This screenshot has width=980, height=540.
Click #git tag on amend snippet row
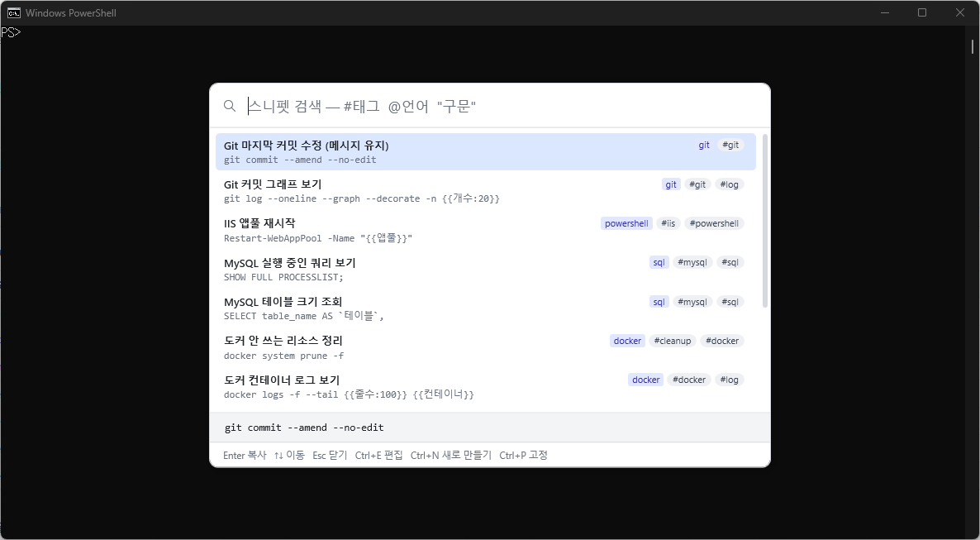pos(730,146)
